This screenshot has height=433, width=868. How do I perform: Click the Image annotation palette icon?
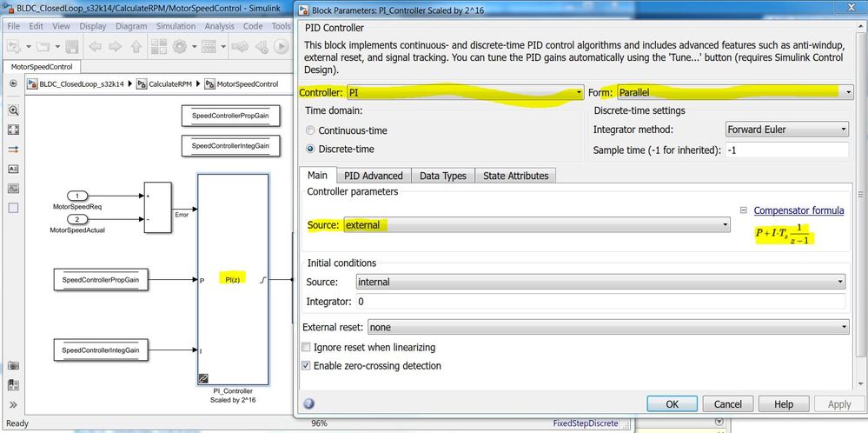coord(13,189)
